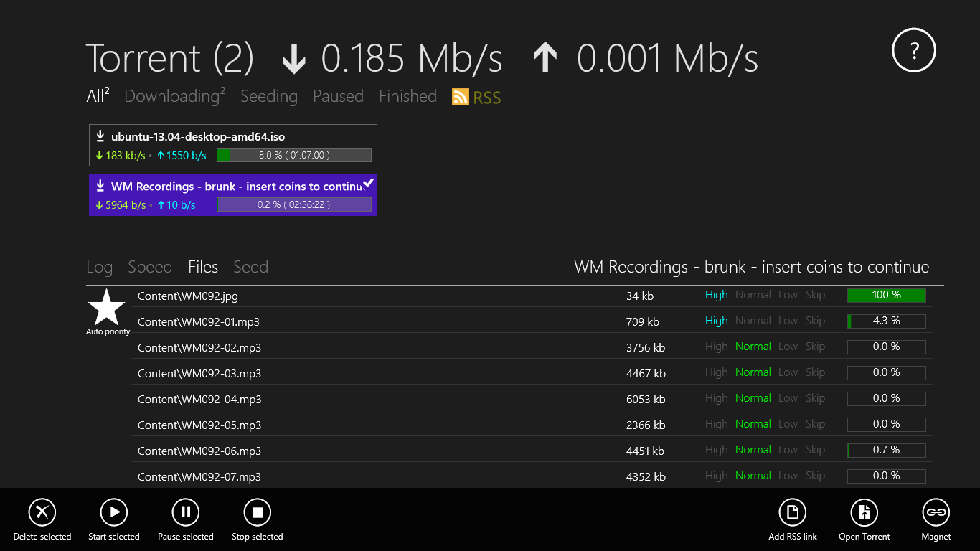The height and width of the screenshot is (551, 980).
Task: Switch to the Speed tab
Action: [x=150, y=267]
